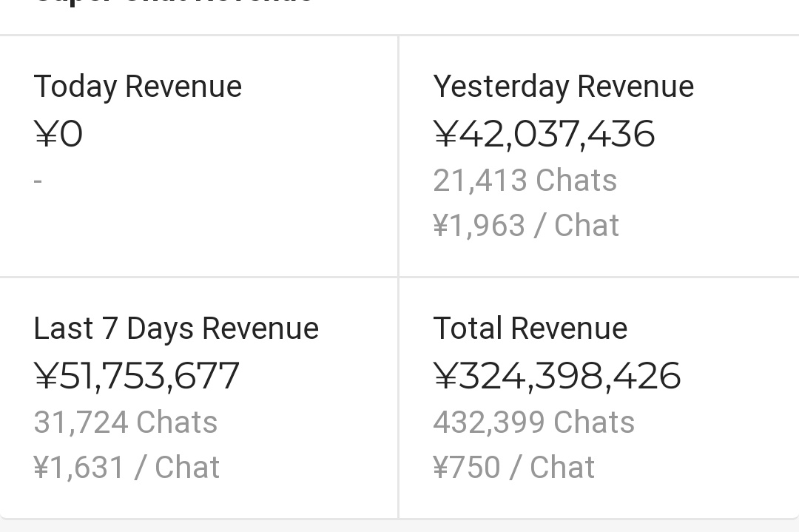
Task: Click the Today Revenue label
Action: (138, 87)
